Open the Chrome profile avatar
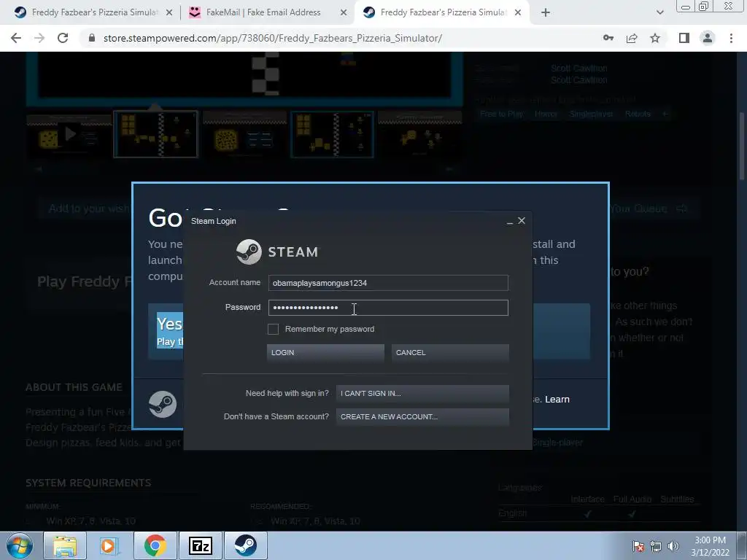The height and width of the screenshot is (560, 747). [708, 38]
